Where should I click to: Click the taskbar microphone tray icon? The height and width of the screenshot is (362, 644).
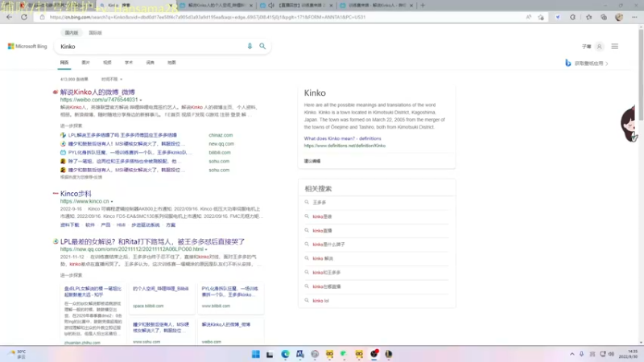(581, 354)
